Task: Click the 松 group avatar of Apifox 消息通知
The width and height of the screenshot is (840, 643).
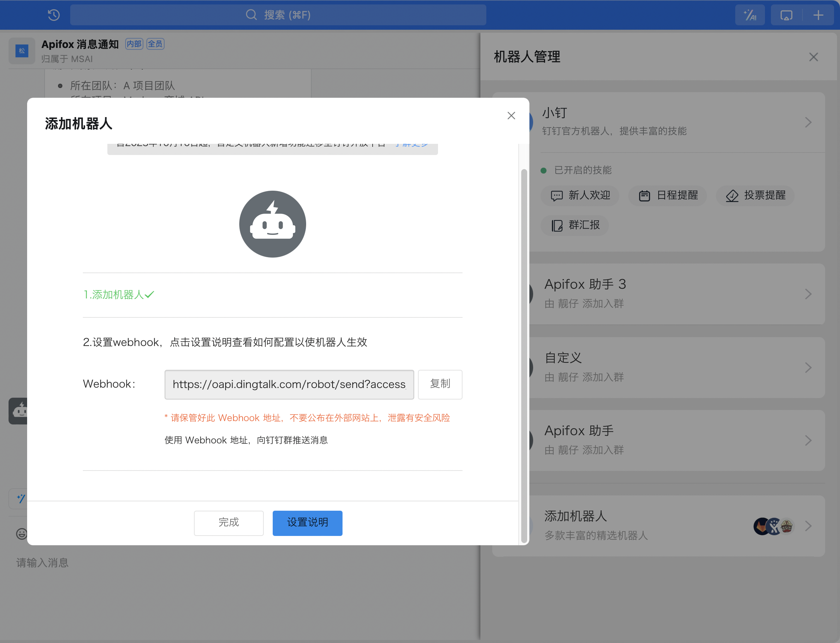Action: tap(22, 51)
